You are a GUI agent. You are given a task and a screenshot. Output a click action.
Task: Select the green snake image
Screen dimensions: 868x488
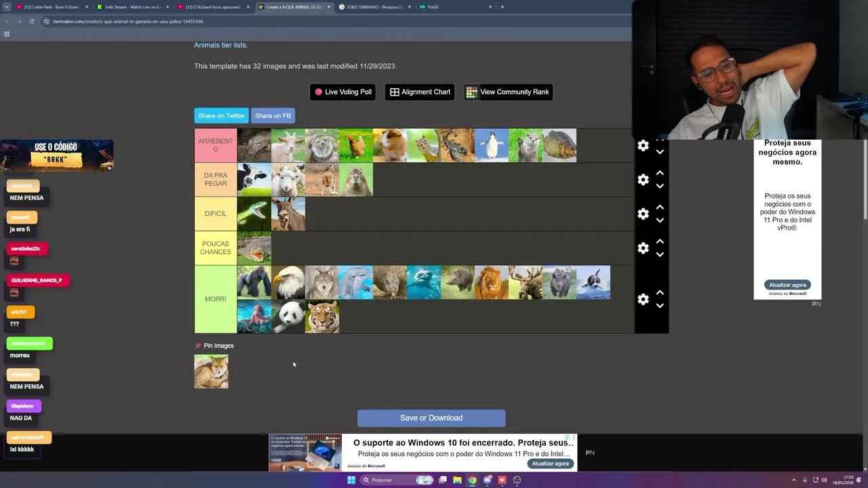(254, 213)
